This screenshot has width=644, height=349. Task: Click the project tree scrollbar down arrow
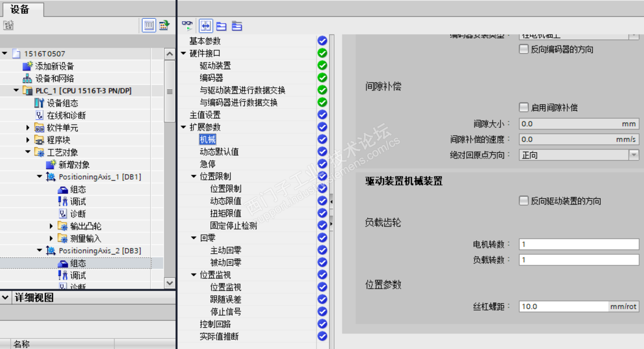pyautogui.click(x=169, y=283)
